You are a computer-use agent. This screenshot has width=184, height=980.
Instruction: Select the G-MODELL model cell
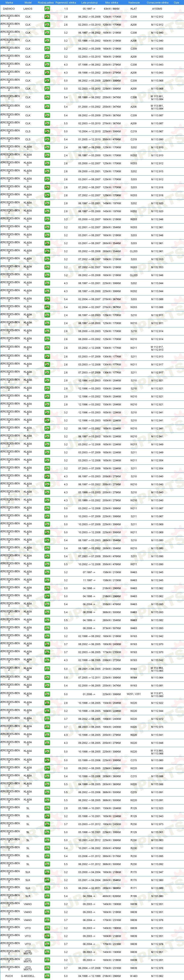[x=28, y=976]
